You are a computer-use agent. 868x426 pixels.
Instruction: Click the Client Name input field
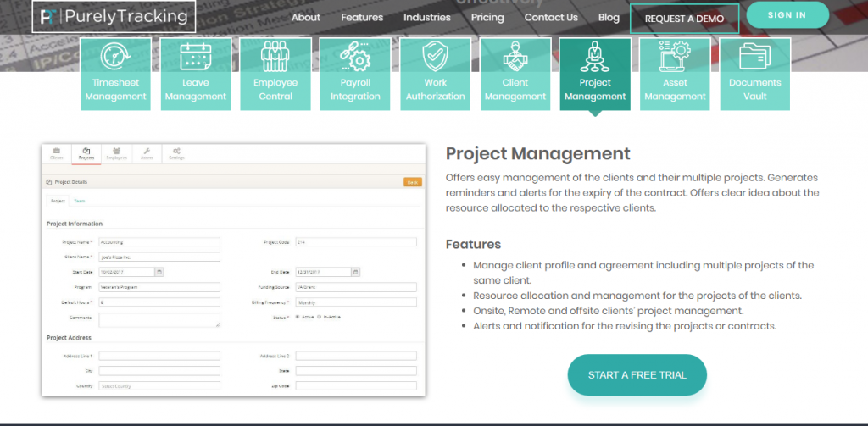click(x=159, y=257)
